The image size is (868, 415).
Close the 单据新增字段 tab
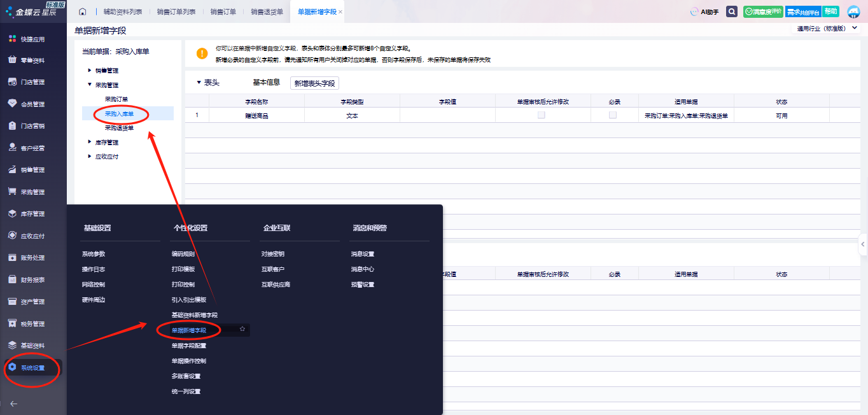[340, 12]
